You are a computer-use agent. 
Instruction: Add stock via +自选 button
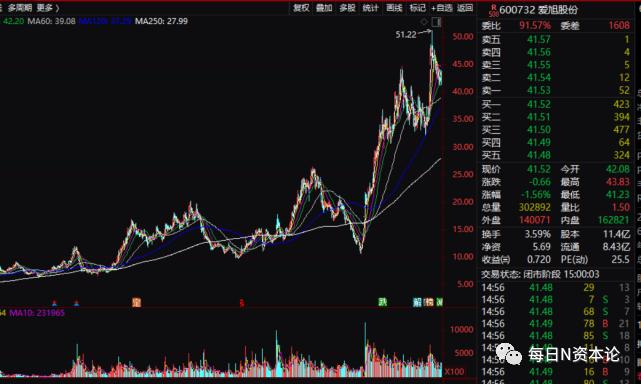point(442,8)
